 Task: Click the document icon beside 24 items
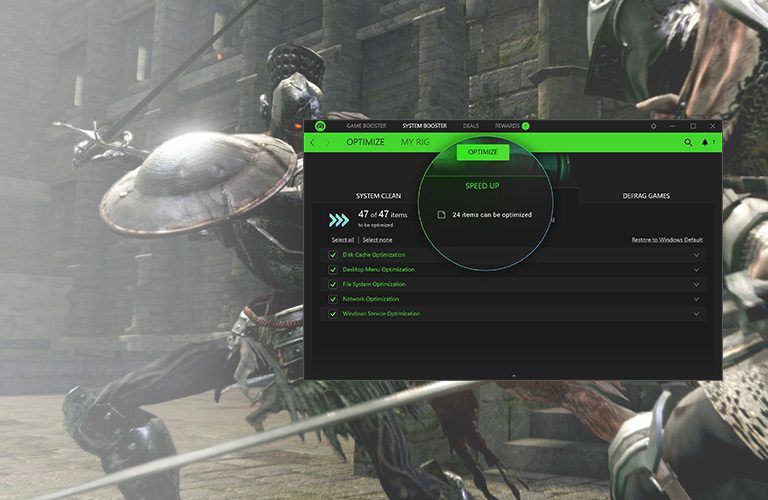click(x=441, y=215)
